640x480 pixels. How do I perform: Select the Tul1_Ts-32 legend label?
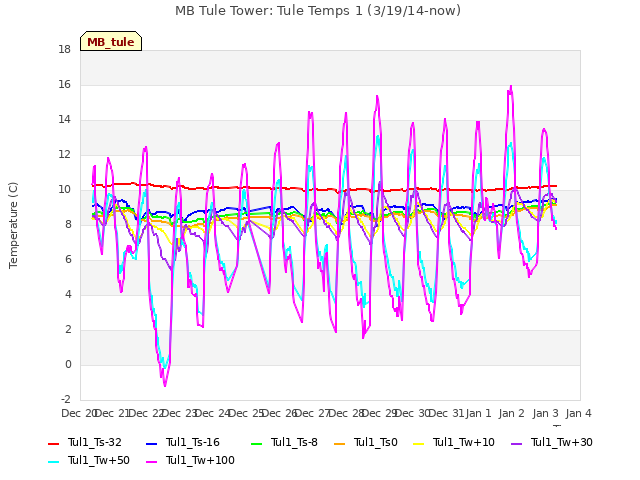click(95, 442)
